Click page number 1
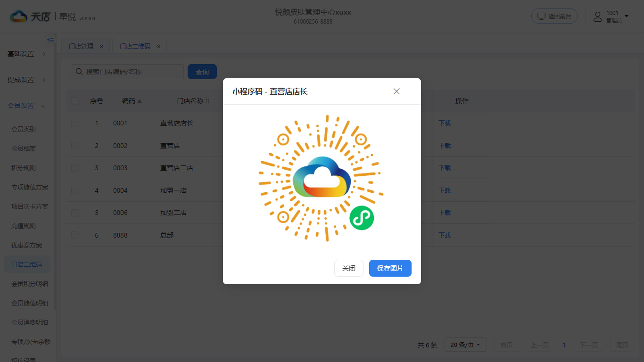The height and width of the screenshot is (362, 644). point(564,345)
